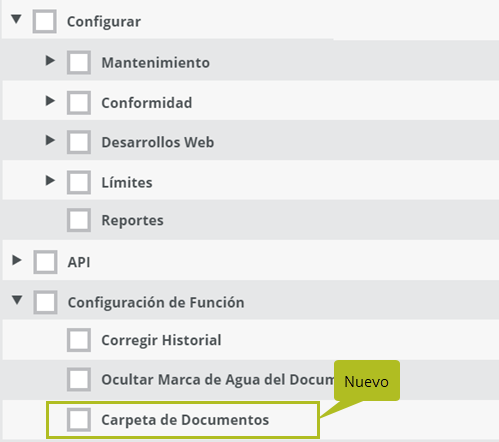Enable the Conformidad checkbox
This screenshot has width=499, height=442.
pyautogui.click(x=79, y=103)
